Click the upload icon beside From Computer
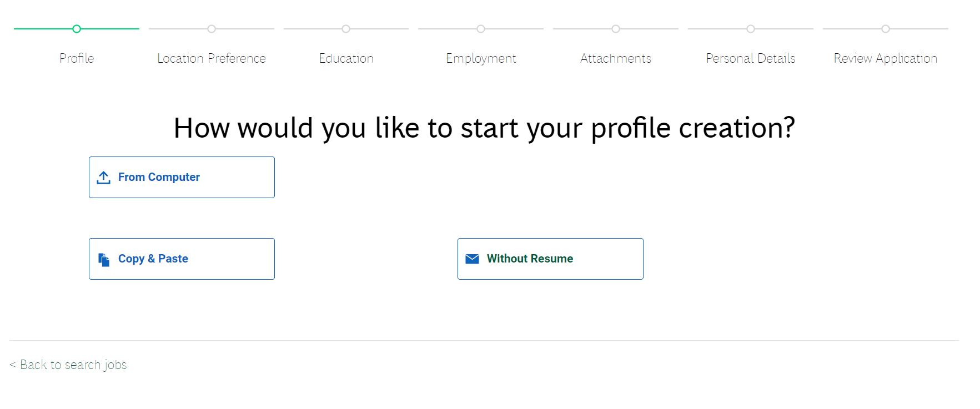Viewport: 980px width, 409px height. 104,178
